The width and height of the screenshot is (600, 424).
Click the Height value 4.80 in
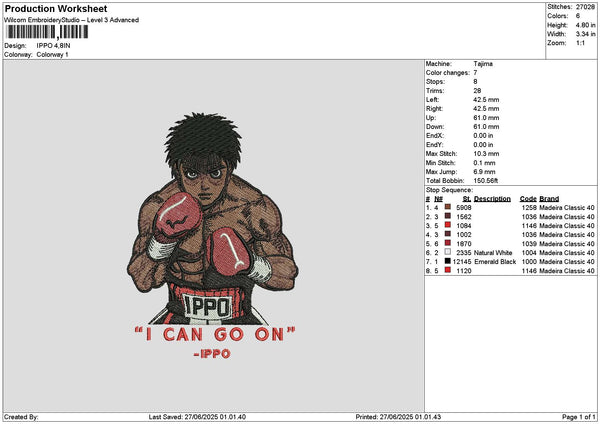point(585,25)
